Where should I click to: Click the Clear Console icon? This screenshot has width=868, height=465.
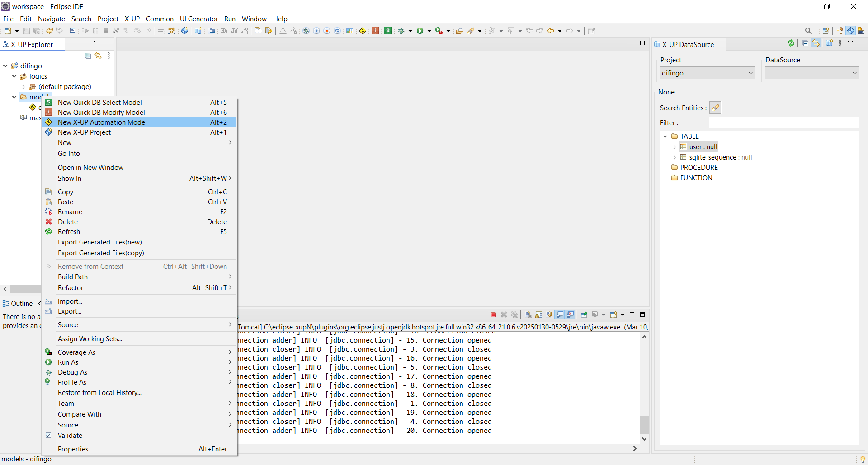pyautogui.click(x=528, y=315)
